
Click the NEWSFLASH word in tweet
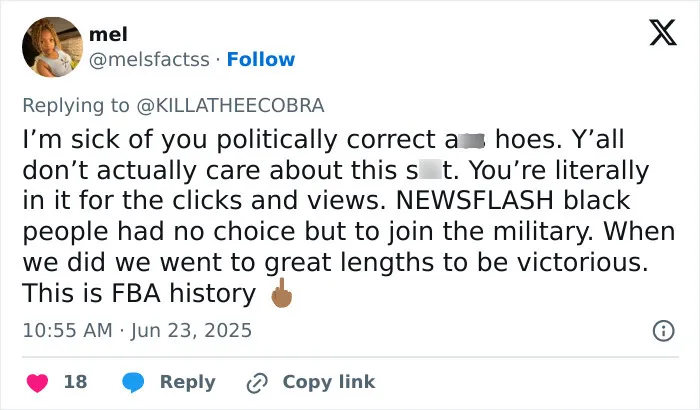[x=475, y=200]
